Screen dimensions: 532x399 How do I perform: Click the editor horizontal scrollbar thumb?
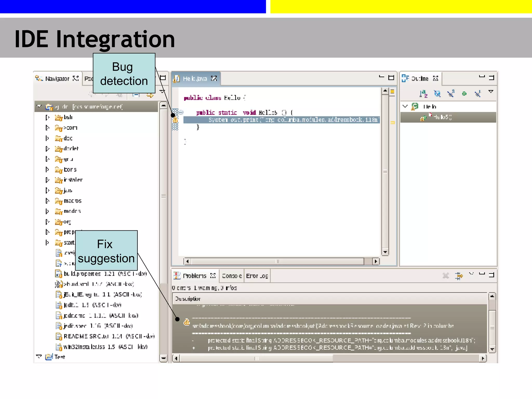click(277, 261)
